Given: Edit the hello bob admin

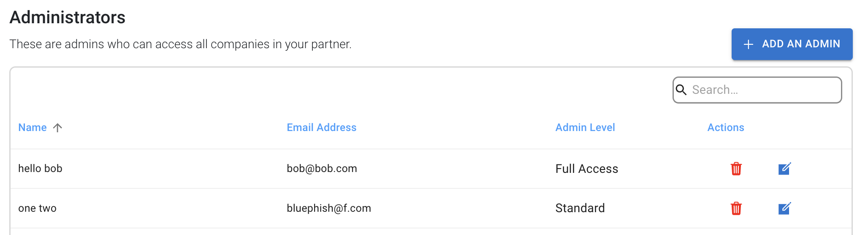Looking at the screenshot, I should click(784, 169).
